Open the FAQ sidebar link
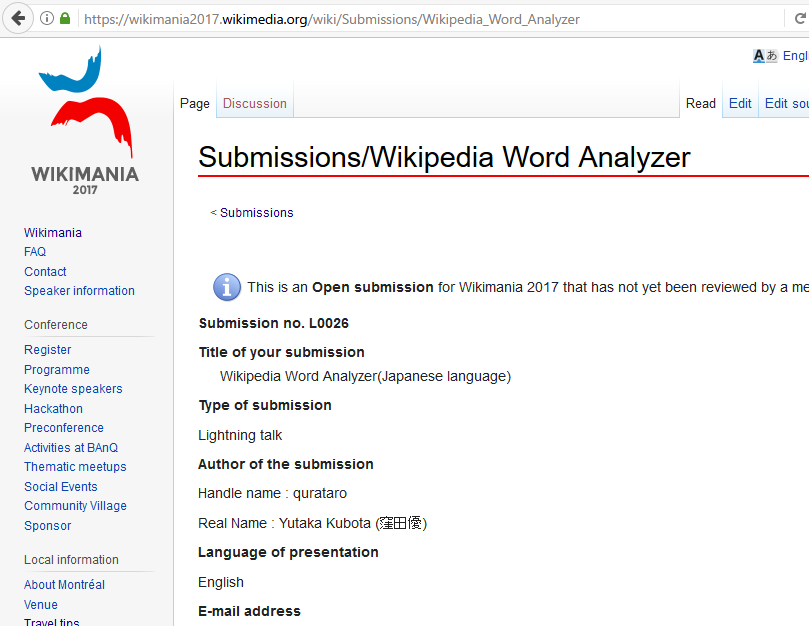Screen dimensions: 809x626 (35, 252)
